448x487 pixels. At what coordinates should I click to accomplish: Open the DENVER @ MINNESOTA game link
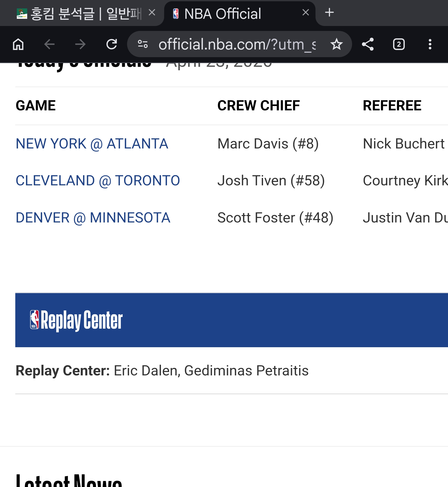click(x=93, y=218)
